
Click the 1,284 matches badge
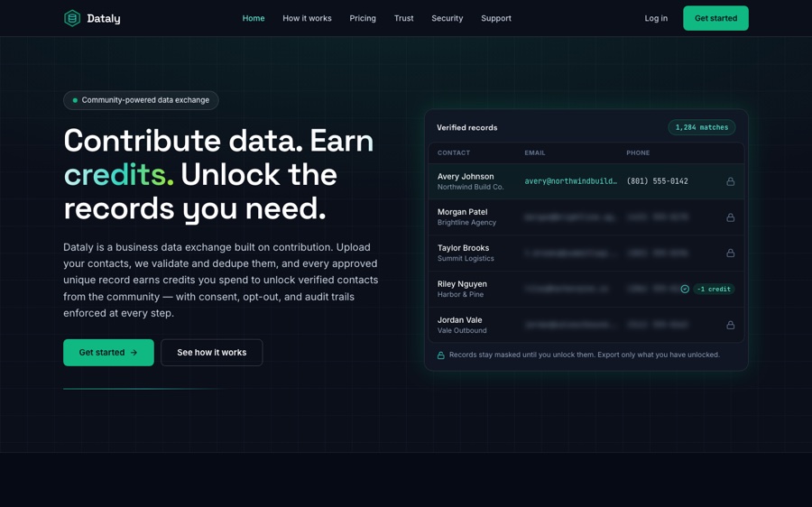[x=702, y=127]
